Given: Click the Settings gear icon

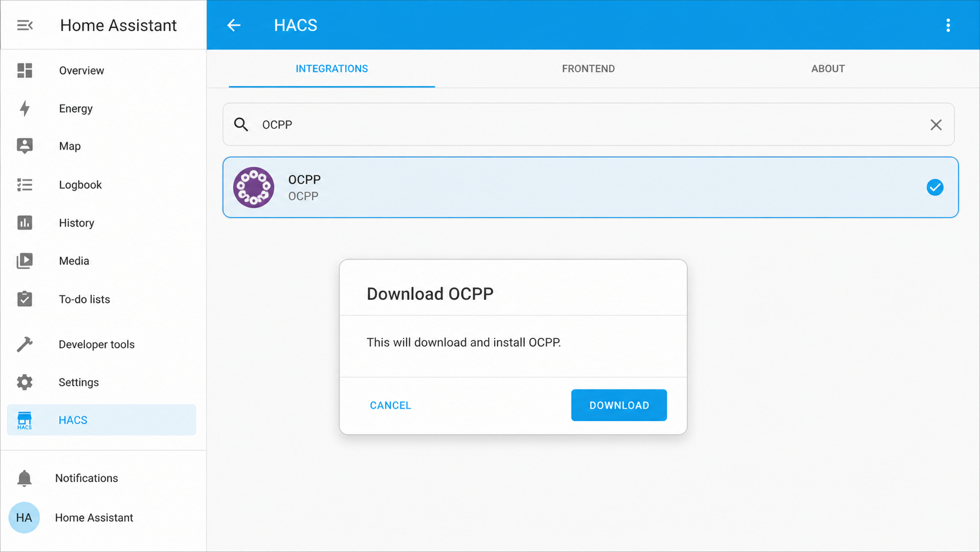Looking at the screenshot, I should pyautogui.click(x=25, y=382).
